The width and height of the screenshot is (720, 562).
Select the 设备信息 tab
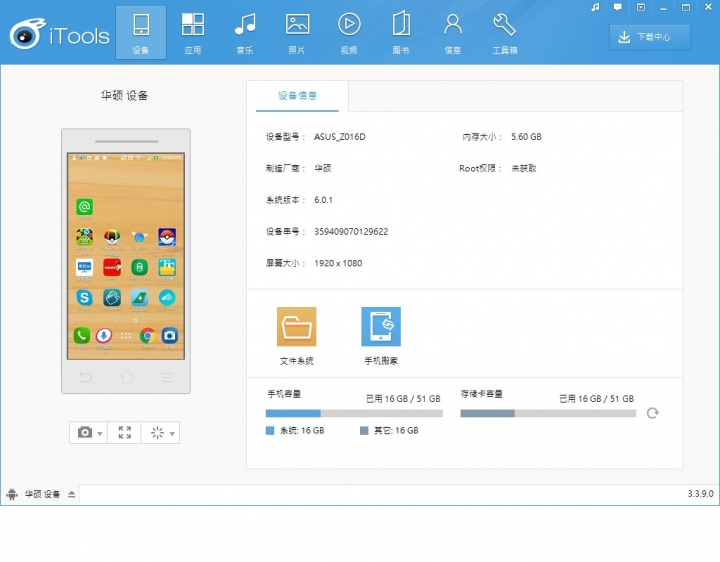pyautogui.click(x=297, y=96)
